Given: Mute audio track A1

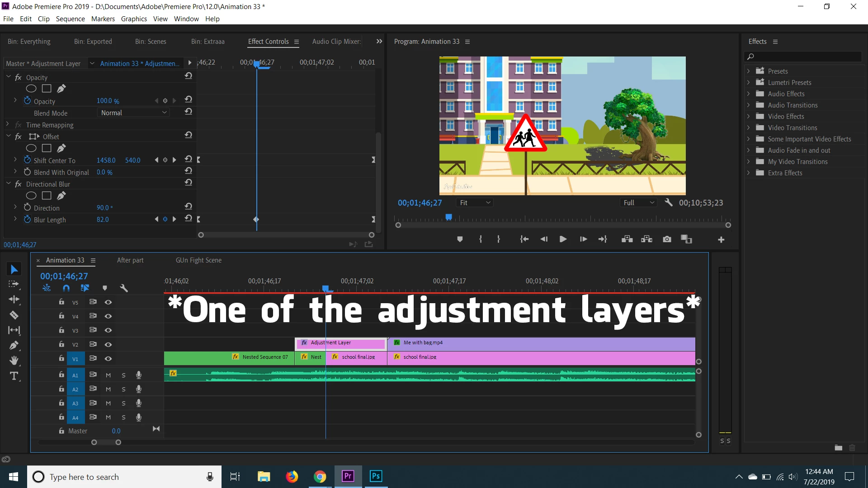Looking at the screenshot, I should click(x=108, y=375).
